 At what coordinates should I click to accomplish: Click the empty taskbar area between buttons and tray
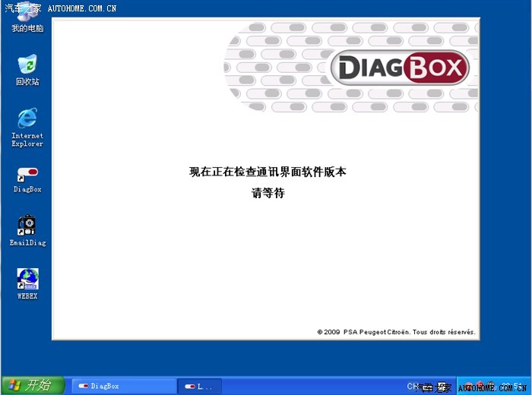pos(312,386)
